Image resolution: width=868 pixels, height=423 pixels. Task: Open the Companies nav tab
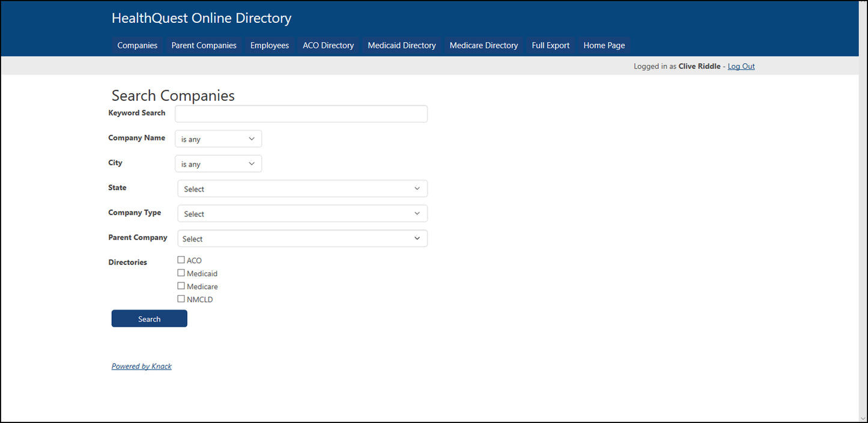(x=137, y=46)
